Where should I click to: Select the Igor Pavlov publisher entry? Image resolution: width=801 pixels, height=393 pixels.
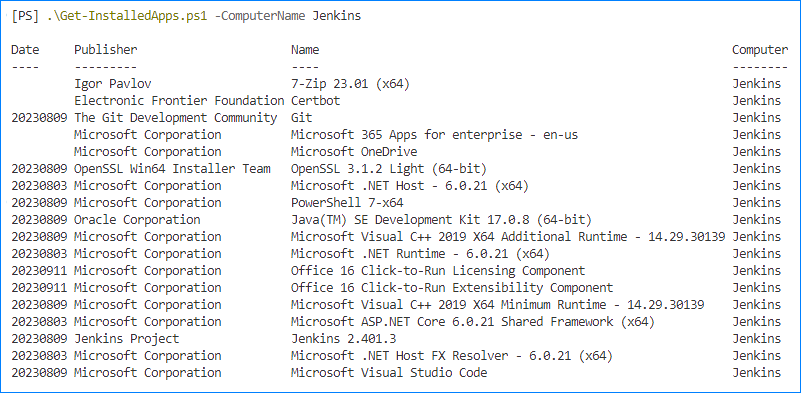113,83
